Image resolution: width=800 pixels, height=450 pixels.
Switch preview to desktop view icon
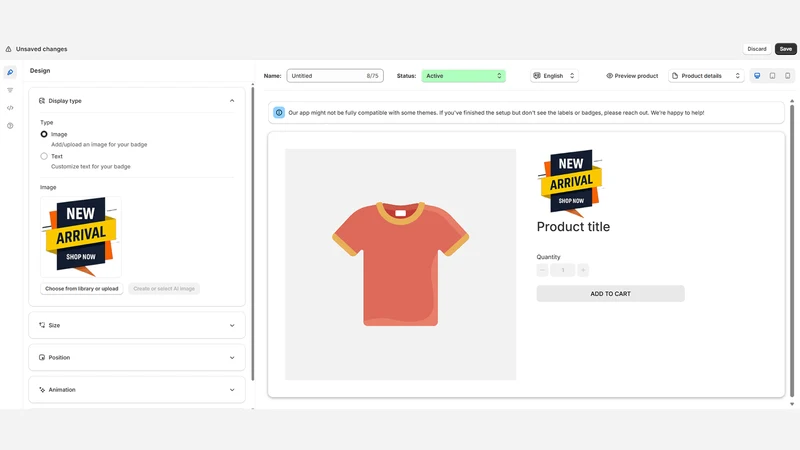click(x=757, y=76)
